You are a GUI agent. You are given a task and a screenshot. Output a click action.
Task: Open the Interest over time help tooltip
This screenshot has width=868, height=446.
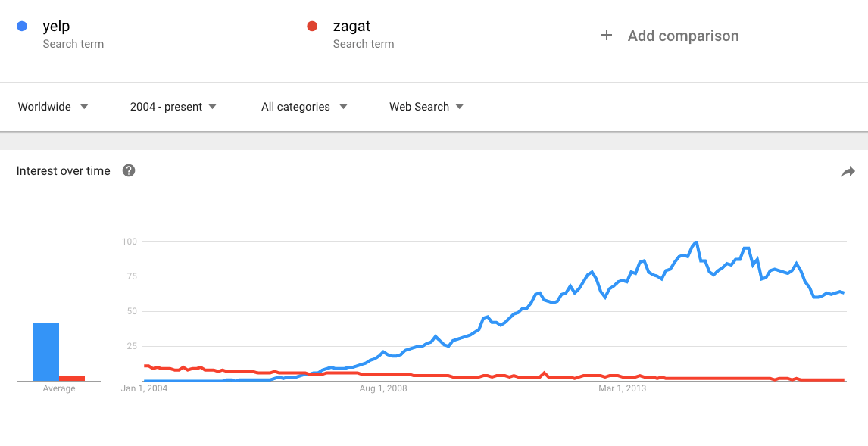[129, 170]
